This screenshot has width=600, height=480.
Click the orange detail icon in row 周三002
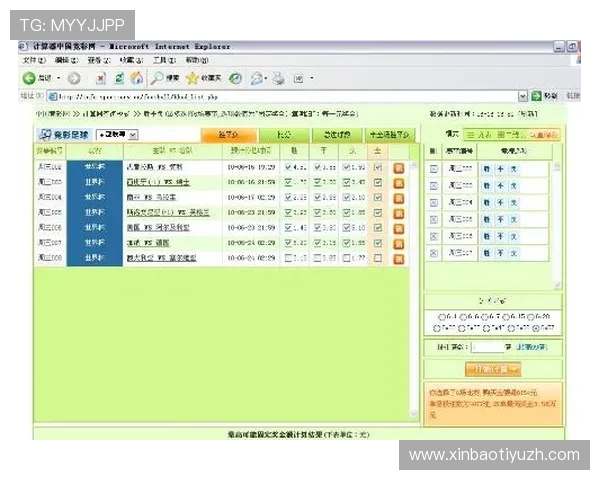[399, 168]
